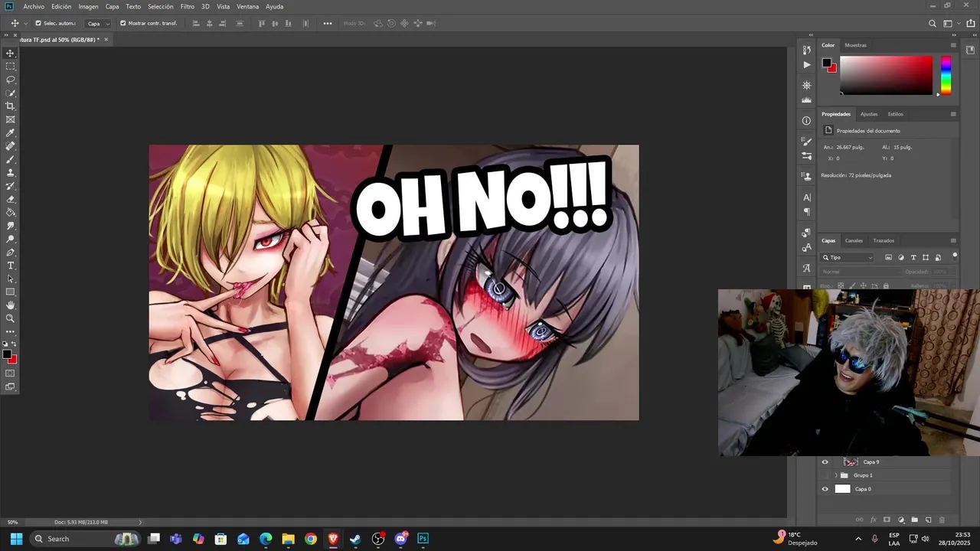Viewport: 980px width, 551px height.
Task: Open the History panel icon
Action: tap(806, 50)
